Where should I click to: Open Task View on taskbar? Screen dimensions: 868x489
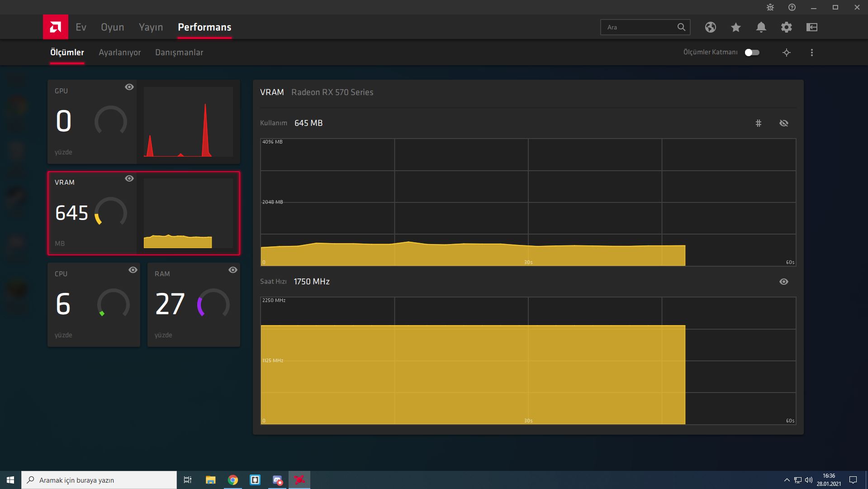click(x=187, y=480)
